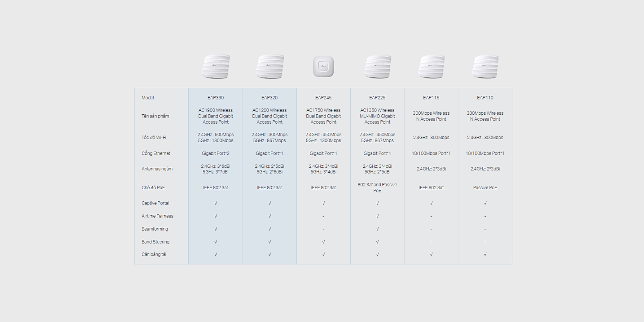Click EAP110 Passive PoE cell
The width and height of the screenshot is (644, 322).
[x=485, y=188]
